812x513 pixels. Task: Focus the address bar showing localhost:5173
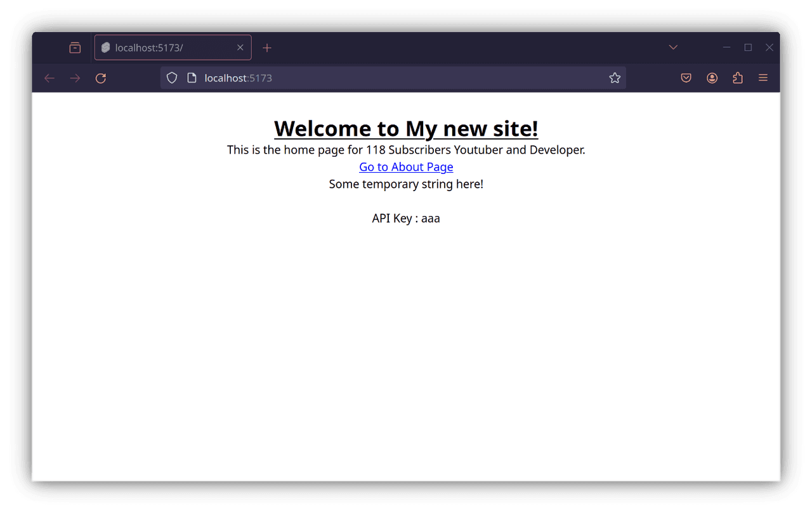[393, 78]
